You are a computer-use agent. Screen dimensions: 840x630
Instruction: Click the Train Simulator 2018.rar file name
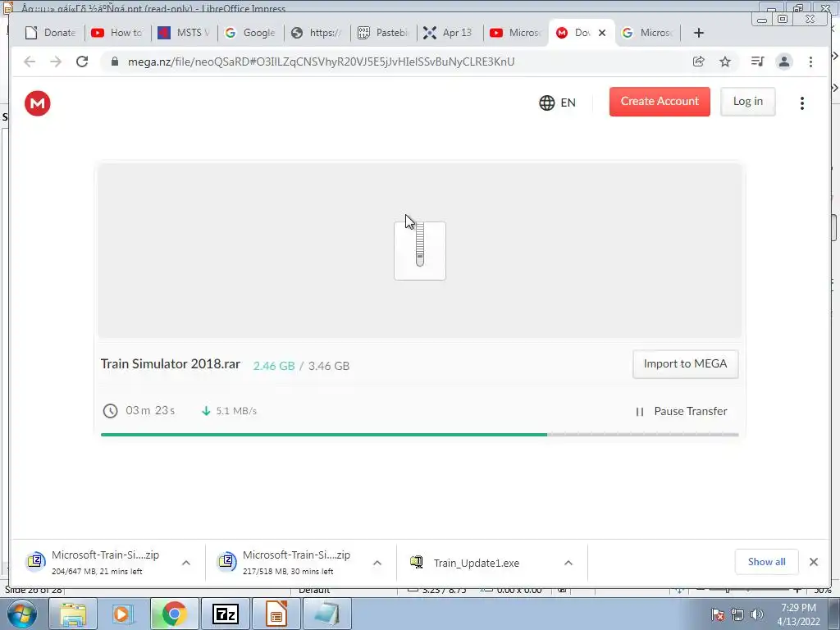coord(171,364)
